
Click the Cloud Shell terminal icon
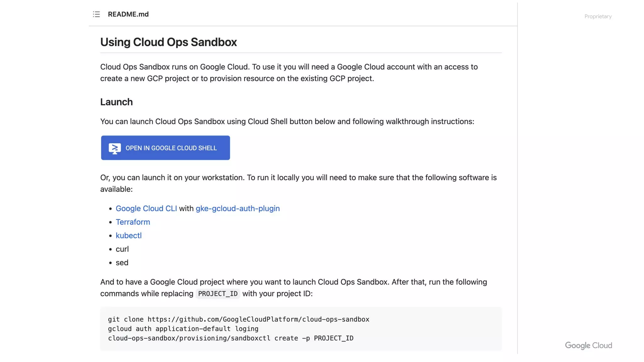(x=115, y=148)
